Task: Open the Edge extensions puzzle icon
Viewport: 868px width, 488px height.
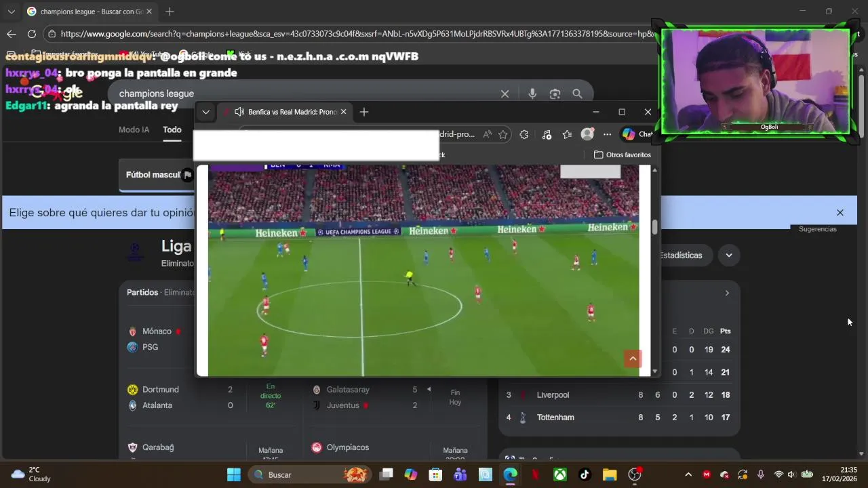Action: point(524,134)
